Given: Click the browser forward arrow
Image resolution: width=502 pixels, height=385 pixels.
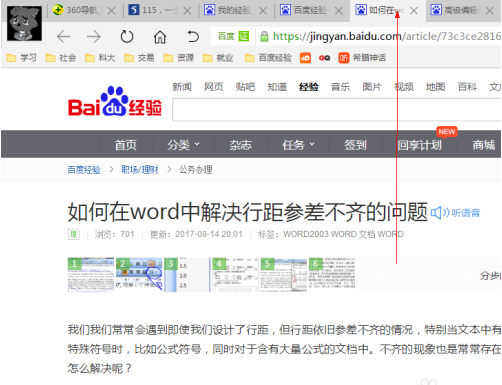Looking at the screenshot, I should [x=94, y=37].
